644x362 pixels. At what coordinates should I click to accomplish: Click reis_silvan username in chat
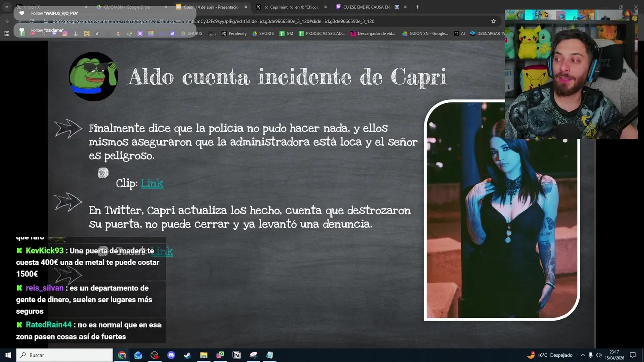[45, 288]
